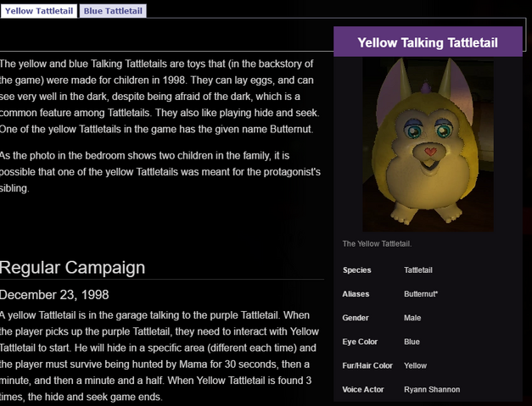
Task: Switch to the Yellow Tattletail tab
Action: tap(39, 11)
